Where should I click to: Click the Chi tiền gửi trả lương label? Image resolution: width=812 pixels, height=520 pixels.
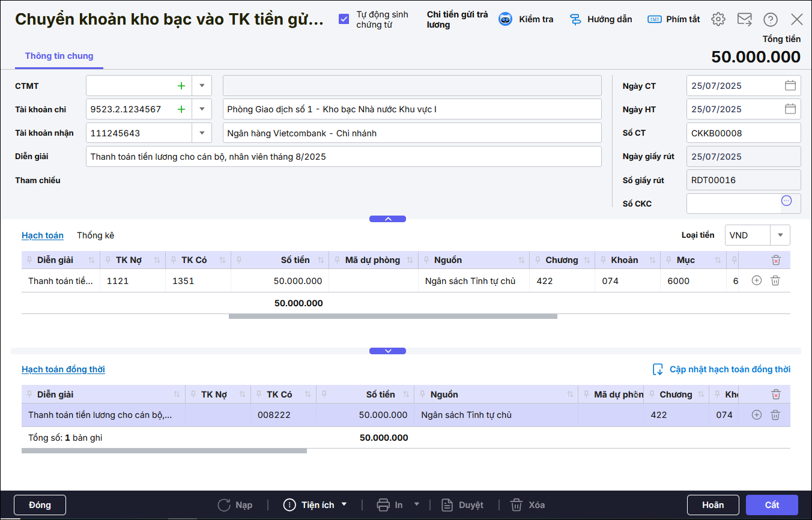coord(457,19)
